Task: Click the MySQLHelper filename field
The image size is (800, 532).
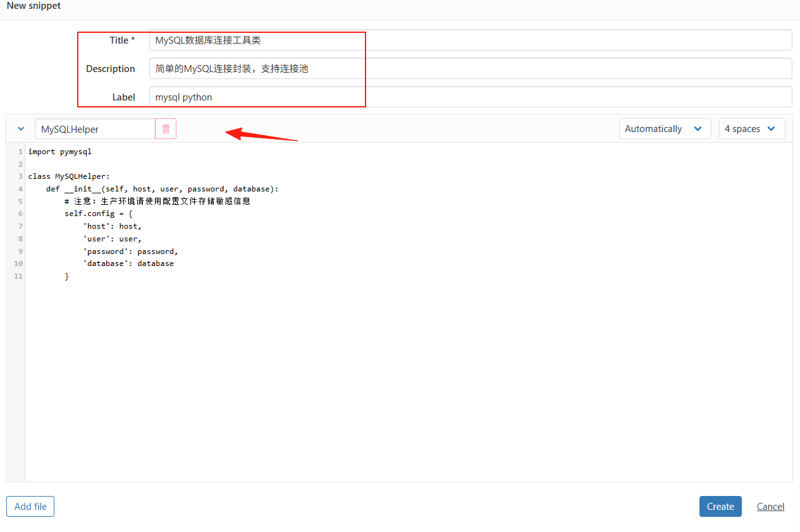Action: (95, 129)
